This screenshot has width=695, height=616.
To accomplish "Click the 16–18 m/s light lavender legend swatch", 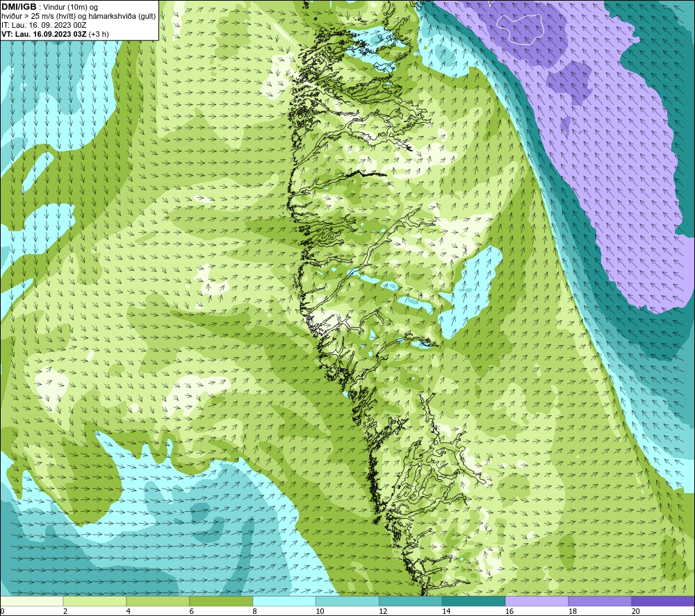I will 537,601.
